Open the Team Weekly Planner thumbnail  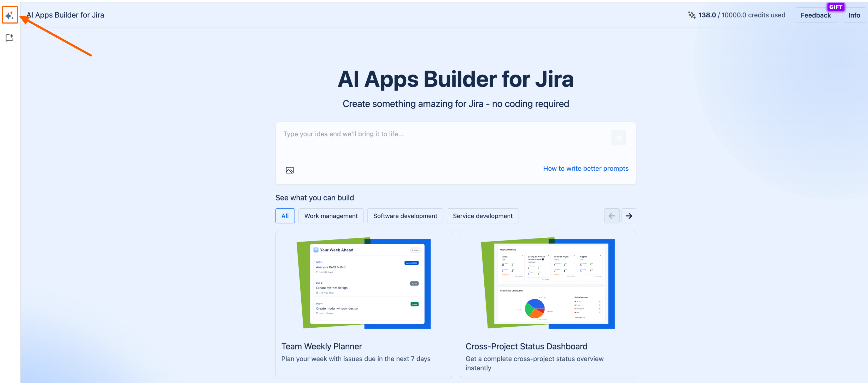(363, 283)
